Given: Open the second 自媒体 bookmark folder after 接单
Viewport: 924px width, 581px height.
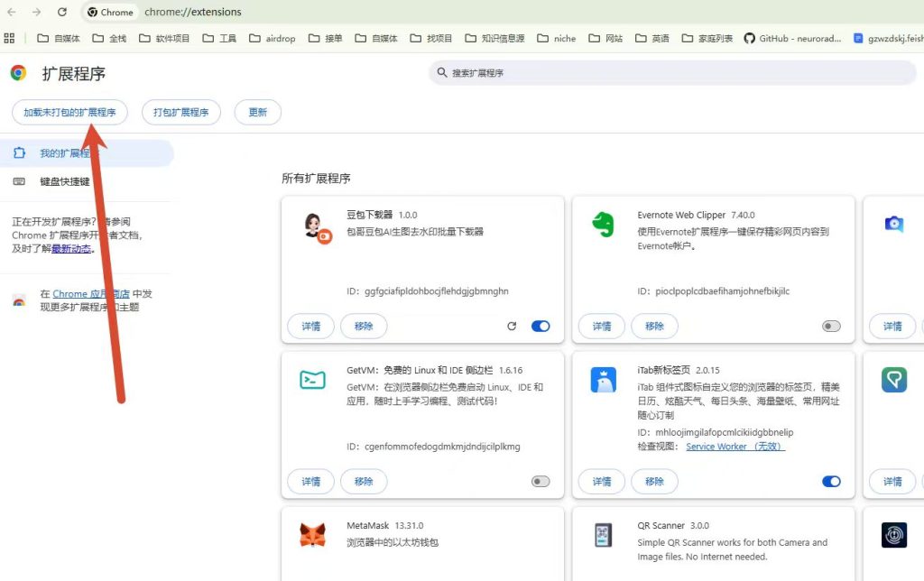Looking at the screenshot, I should [376, 38].
